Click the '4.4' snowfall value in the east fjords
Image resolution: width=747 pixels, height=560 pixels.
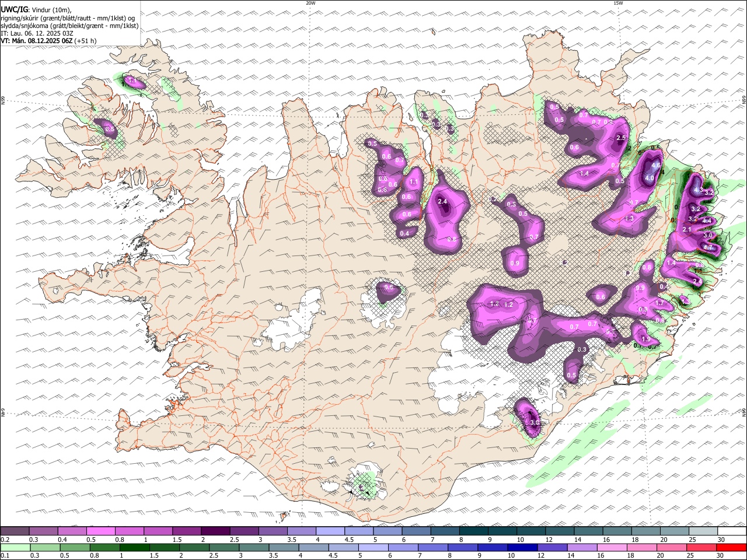pyautogui.click(x=707, y=221)
